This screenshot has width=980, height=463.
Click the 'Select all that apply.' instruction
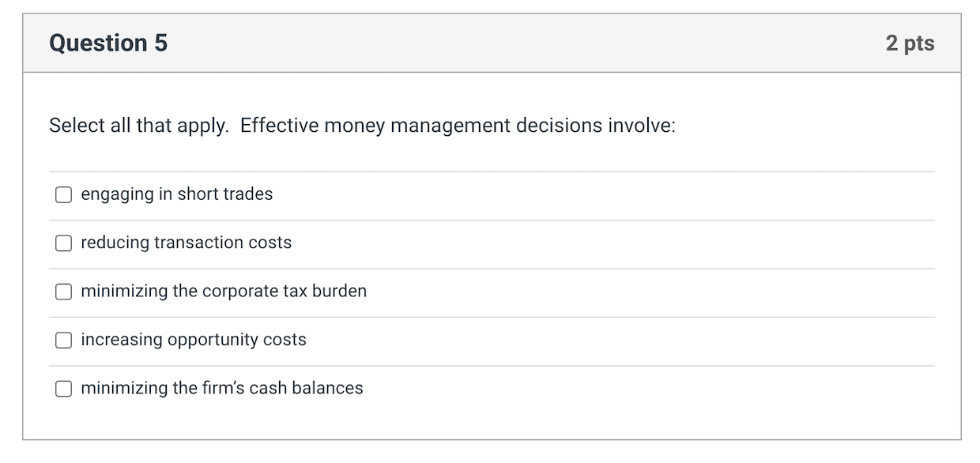pos(138,126)
